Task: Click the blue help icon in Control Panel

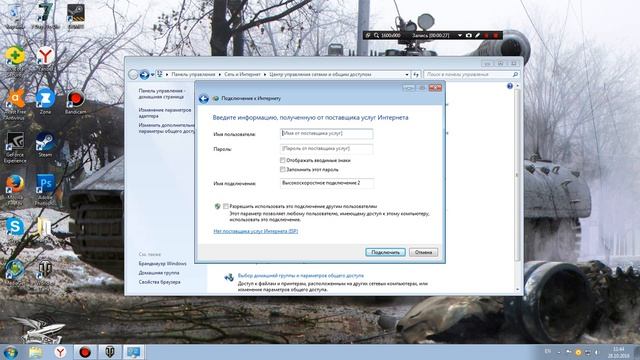Action: [x=509, y=86]
